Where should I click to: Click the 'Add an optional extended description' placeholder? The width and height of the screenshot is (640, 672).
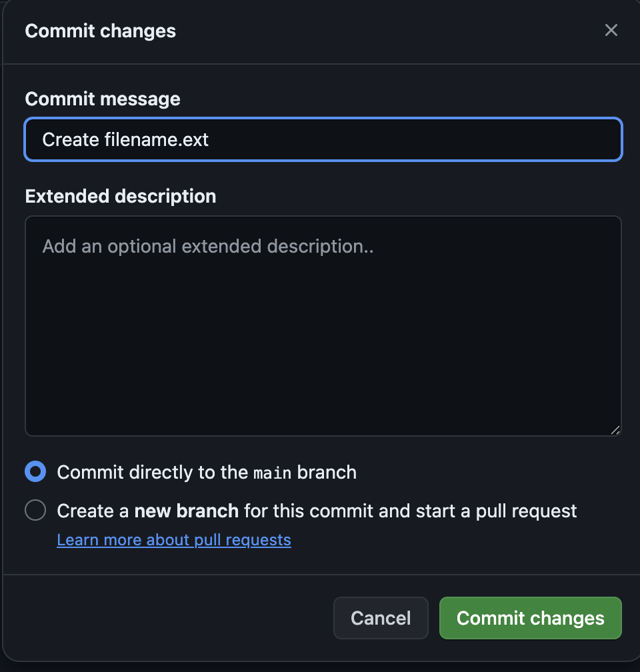point(208,247)
